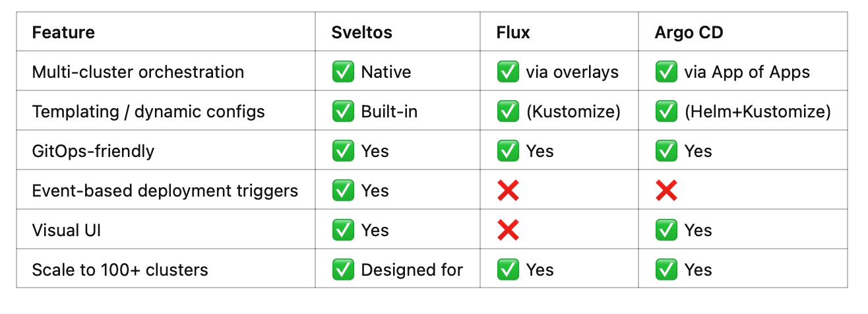Image resolution: width=868 pixels, height=314 pixels.
Task: Click the 'GitOps-friendly' row label
Action: coord(93,151)
